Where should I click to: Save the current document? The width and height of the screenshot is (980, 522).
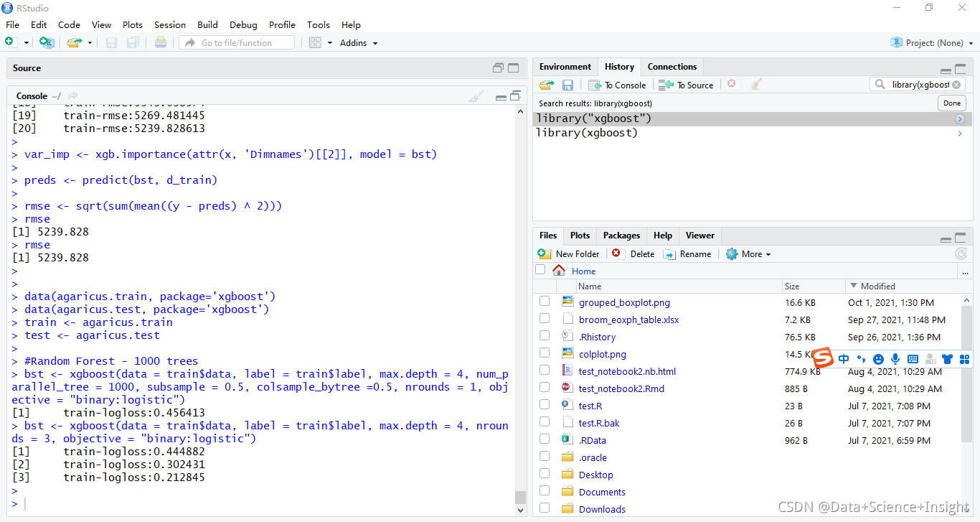[111, 42]
